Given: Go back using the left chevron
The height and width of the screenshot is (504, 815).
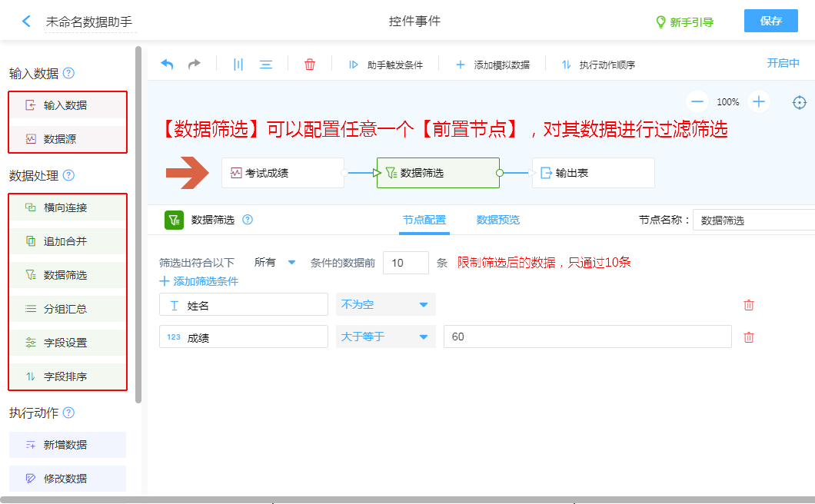Looking at the screenshot, I should tap(27, 22).
